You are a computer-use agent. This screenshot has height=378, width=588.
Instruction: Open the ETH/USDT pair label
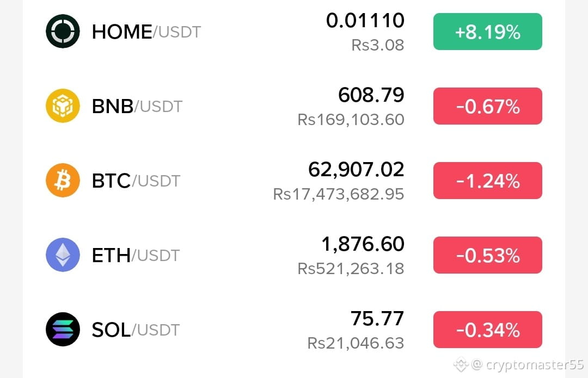(x=136, y=256)
